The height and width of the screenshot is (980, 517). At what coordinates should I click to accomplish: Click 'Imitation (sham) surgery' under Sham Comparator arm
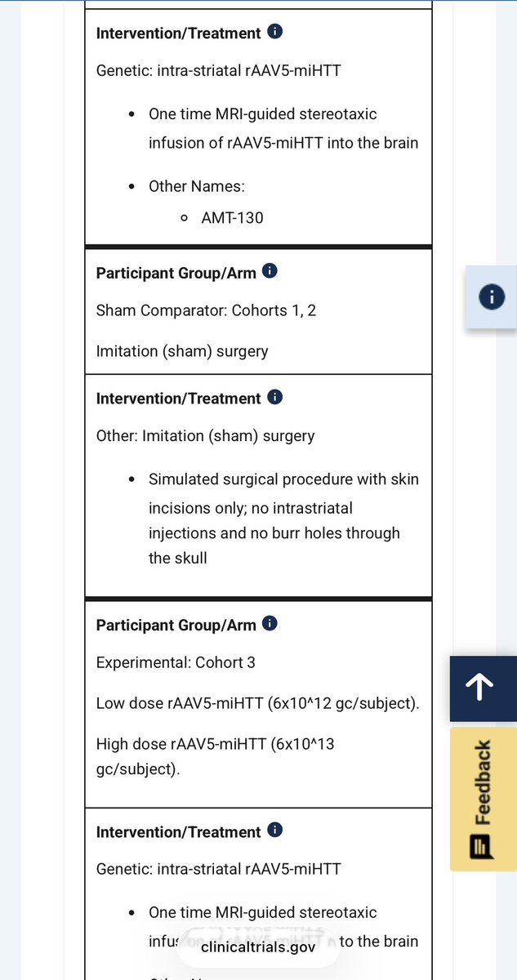[x=182, y=351]
